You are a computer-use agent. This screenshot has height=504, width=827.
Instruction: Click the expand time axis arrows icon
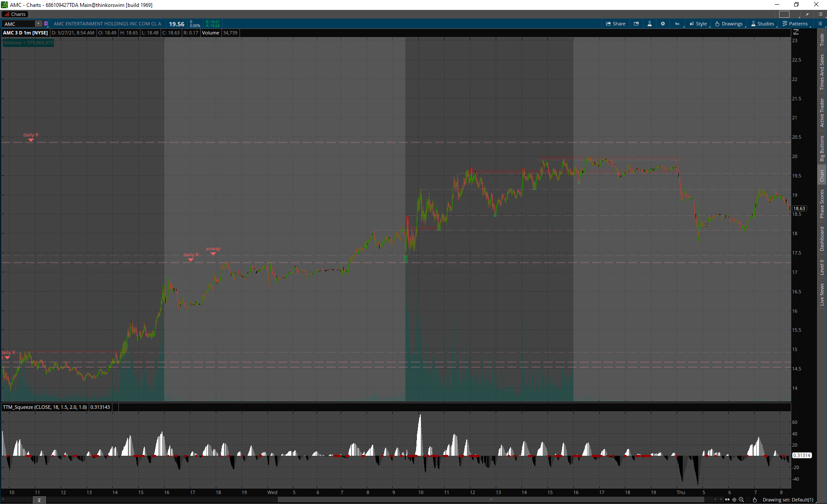(x=728, y=500)
